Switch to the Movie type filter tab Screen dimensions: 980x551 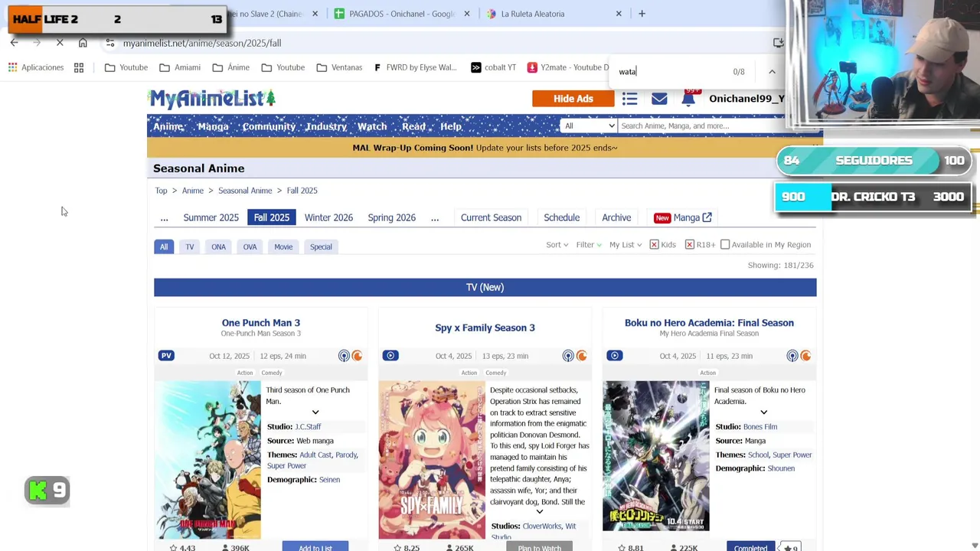283,246
